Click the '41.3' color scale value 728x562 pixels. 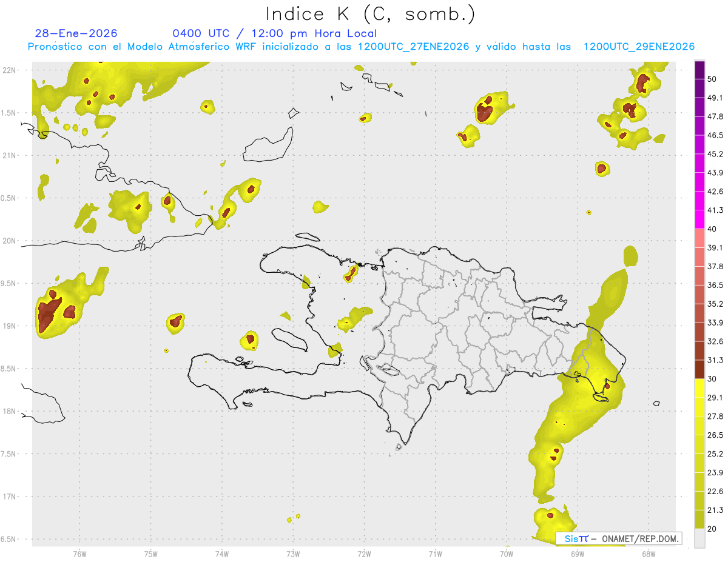[x=715, y=210]
